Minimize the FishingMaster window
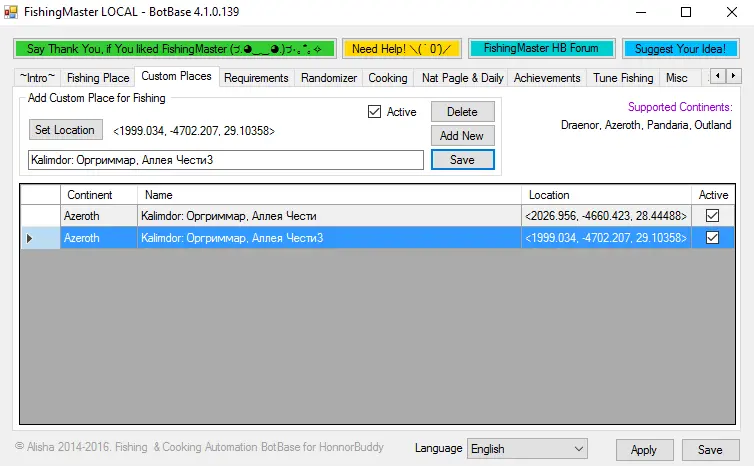The height and width of the screenshot is (466, 754). coord(641,12)
